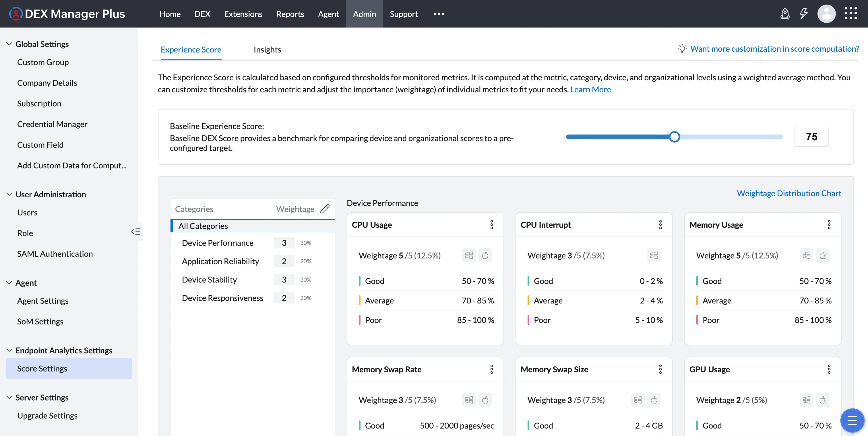This screenshot has width=868, height=436.
Task: Open the user profile avatar
Action: 826,14
